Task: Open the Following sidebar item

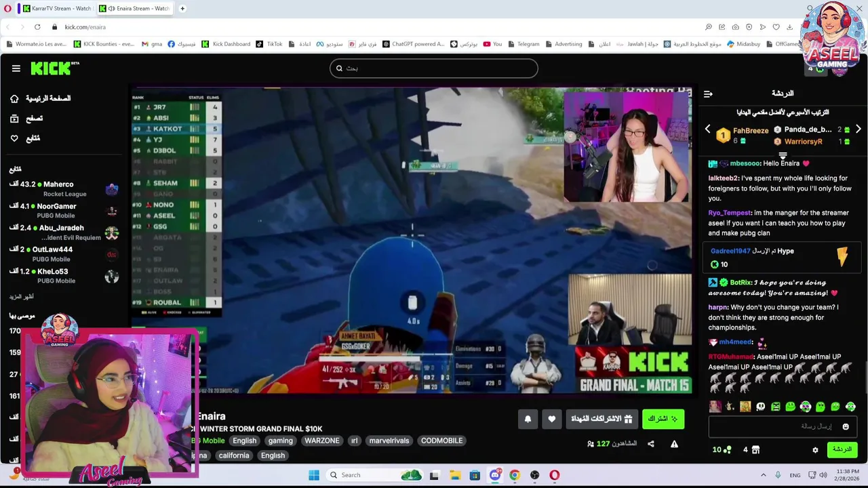Action: pyautogui.click(x=25, y=138)
